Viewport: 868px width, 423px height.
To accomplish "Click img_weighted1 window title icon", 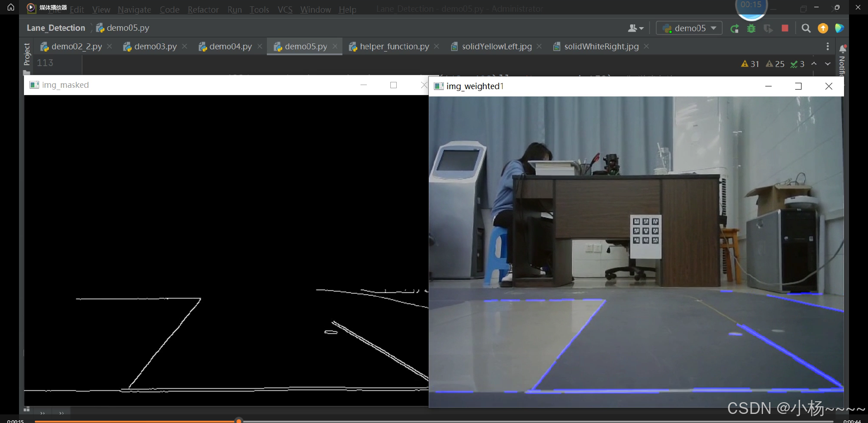I will pyautogui.click(x=439, y=86).
